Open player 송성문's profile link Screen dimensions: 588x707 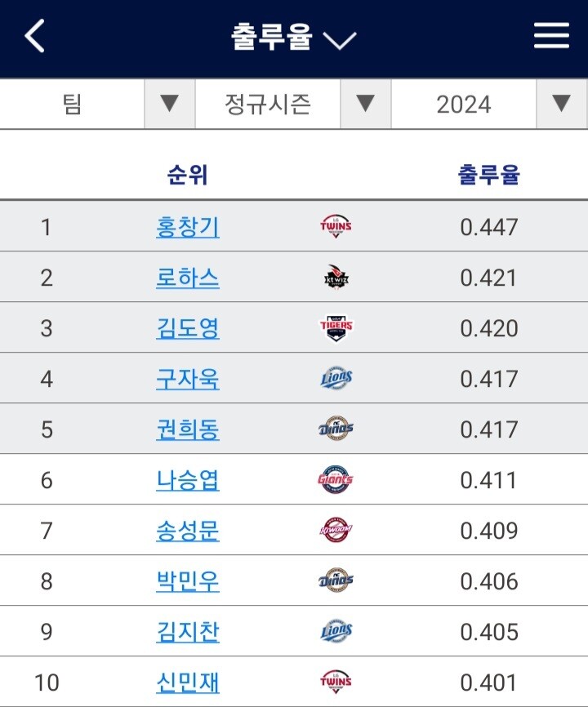click(x=188, y=531)
